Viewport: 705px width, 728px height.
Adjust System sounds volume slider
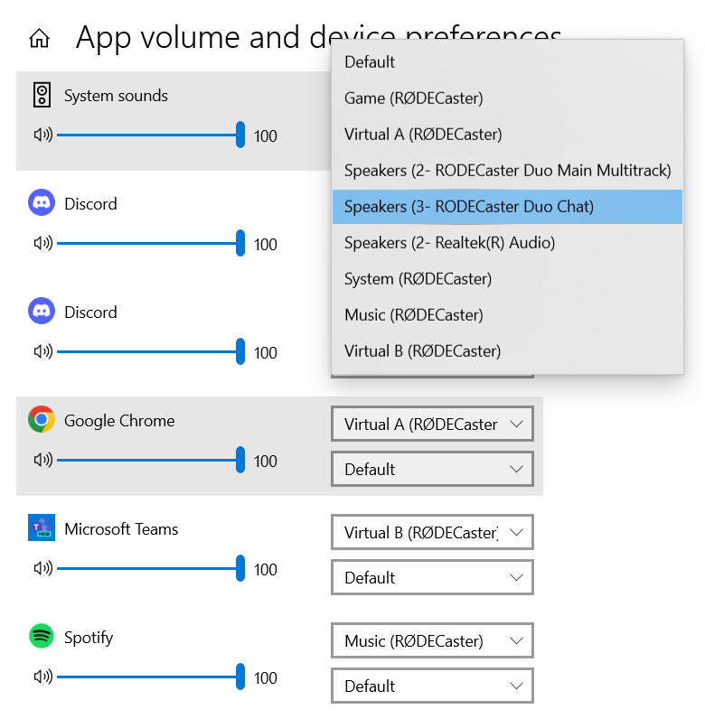click(x=151, y=135)
